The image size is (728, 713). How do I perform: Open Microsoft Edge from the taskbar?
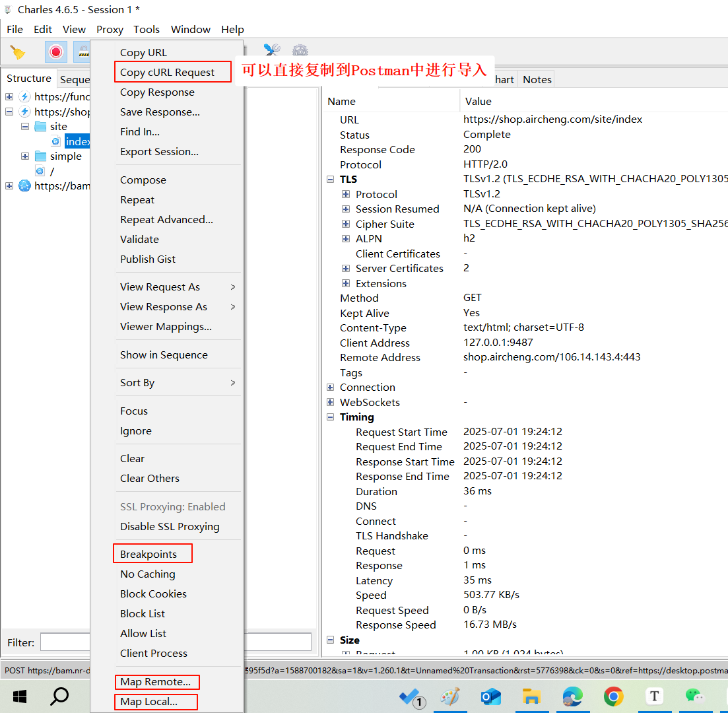572,696
